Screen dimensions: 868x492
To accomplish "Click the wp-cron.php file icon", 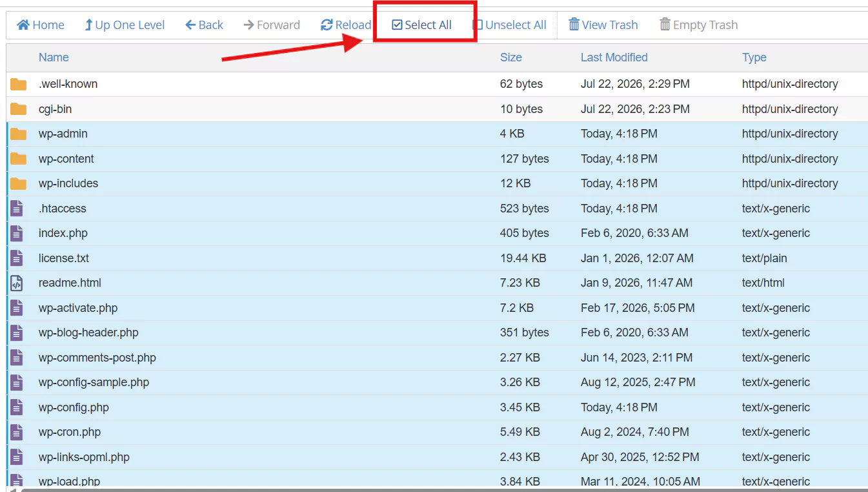I will [17, 432].
